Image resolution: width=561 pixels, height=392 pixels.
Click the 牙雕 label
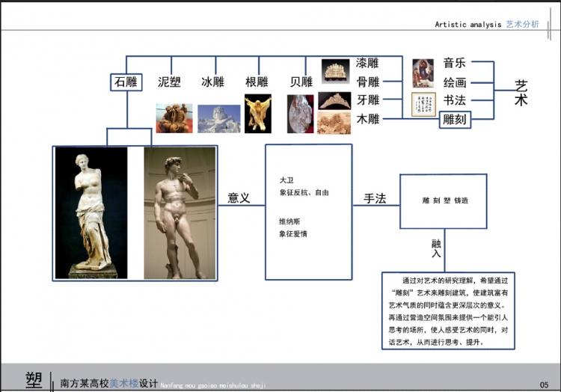[368, 99]
